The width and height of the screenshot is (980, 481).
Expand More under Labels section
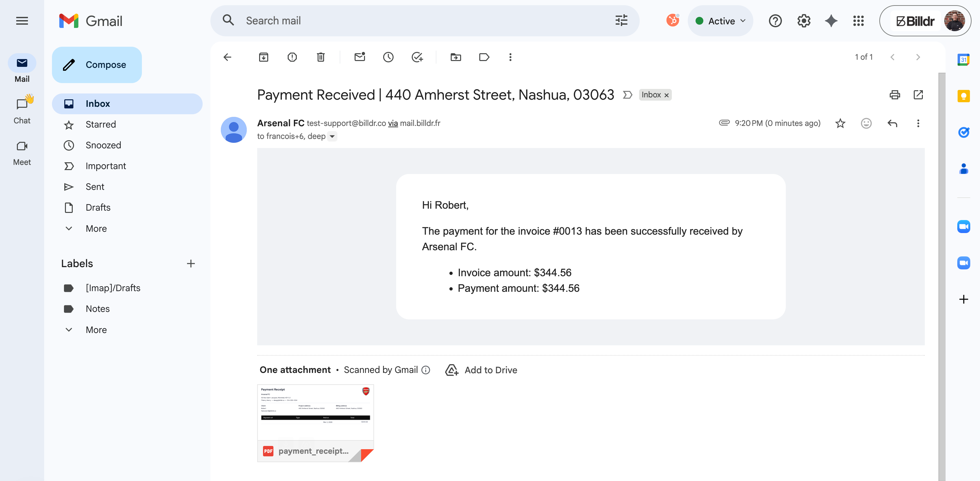[x=96, y=330]
